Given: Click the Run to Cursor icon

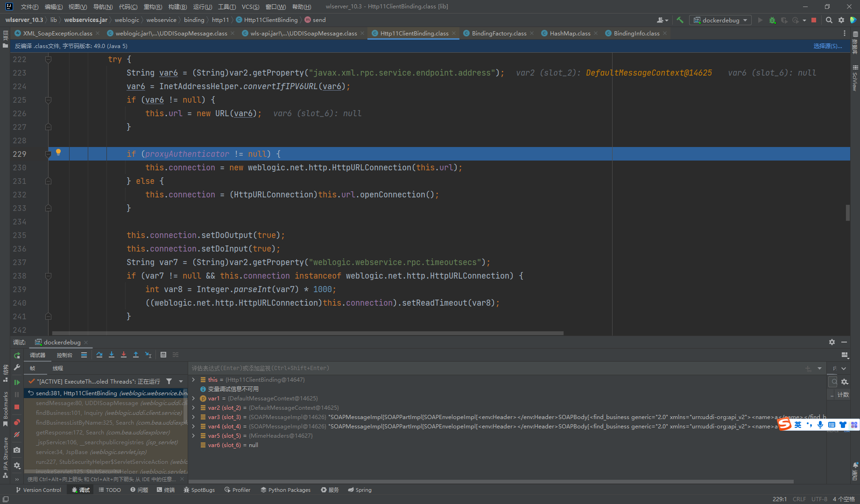Looking at the screenshot, I should coord(148,355).
